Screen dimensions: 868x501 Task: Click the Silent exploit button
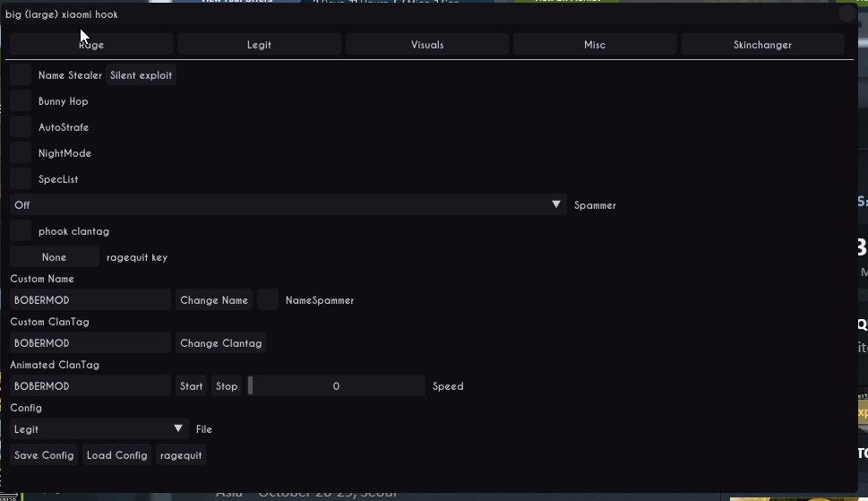142,75
